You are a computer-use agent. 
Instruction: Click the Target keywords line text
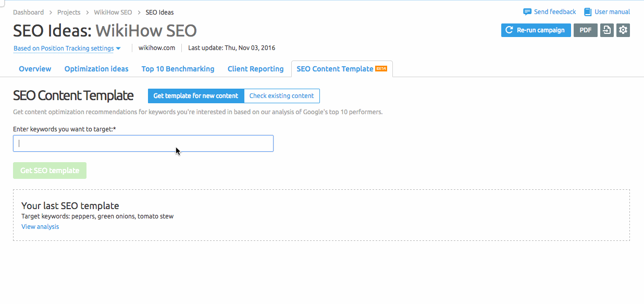click(x=97, y=216)
